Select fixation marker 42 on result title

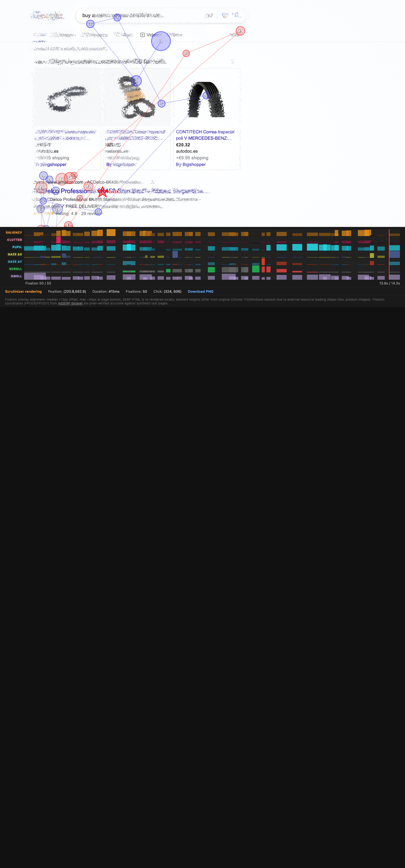coord(88,186)
